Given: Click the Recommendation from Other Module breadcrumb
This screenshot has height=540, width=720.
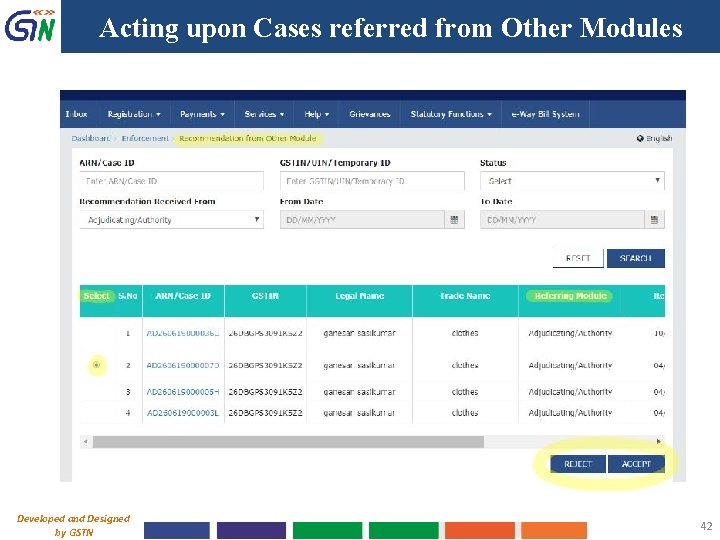Looking at the screenshot, I should click(x=248, y=138).
